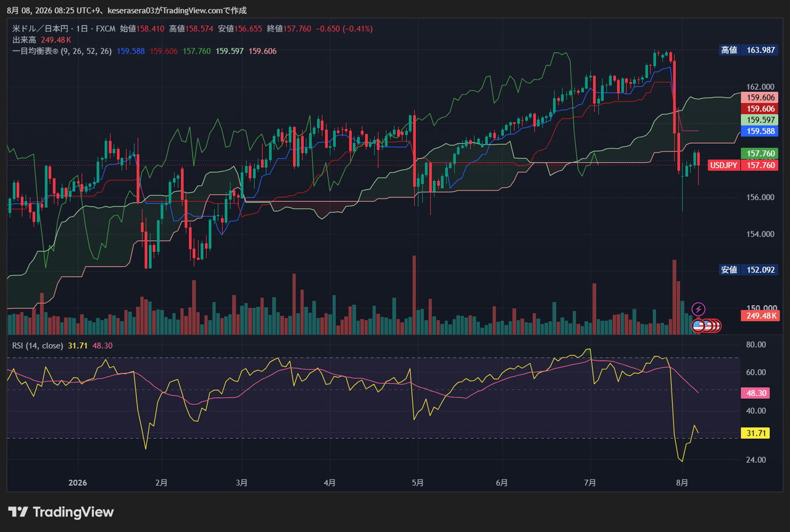The image size is (790, 532).
Task: Click the blue 159.588 value in the Ichimoku legend
Action: pos(130,51)
